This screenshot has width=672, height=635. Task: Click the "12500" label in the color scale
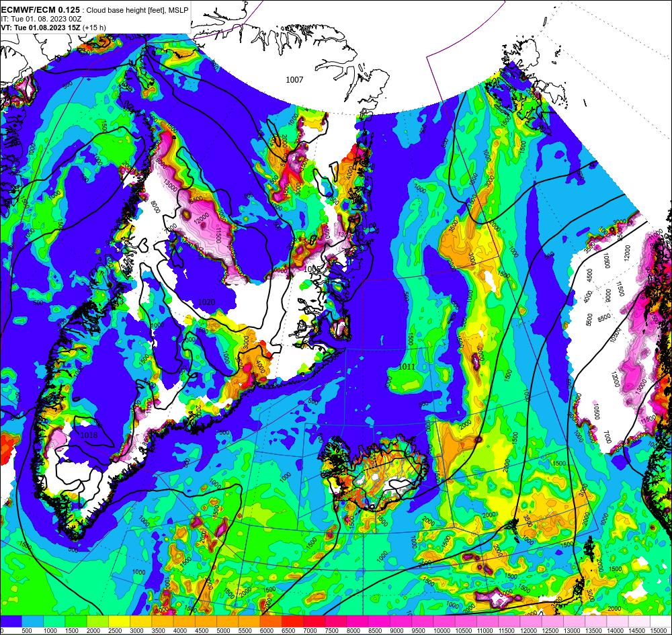coord(550,631)
